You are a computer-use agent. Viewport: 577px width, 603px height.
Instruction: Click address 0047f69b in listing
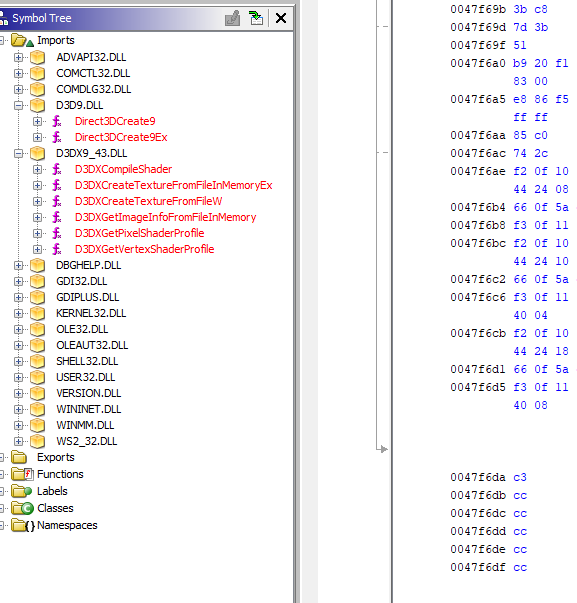coord(478,9)
